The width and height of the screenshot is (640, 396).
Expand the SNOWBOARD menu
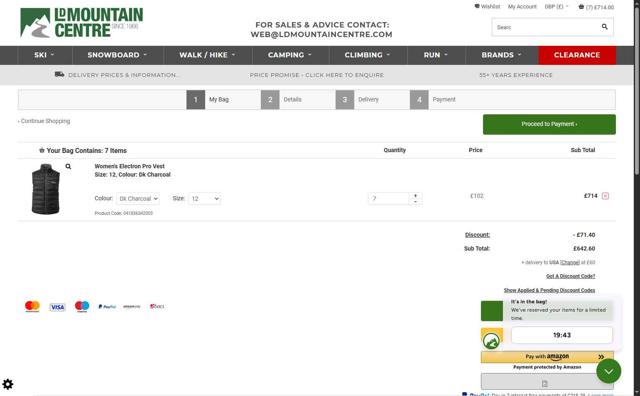pos(118,55)
